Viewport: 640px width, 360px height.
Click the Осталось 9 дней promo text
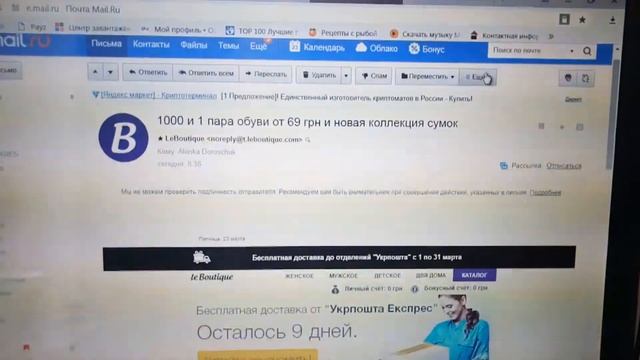277,332
